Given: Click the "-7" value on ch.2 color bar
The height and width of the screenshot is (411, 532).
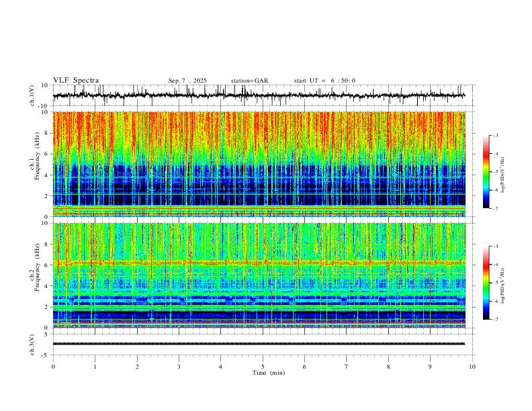Looking at the screenshot, I should click(496, 320).
